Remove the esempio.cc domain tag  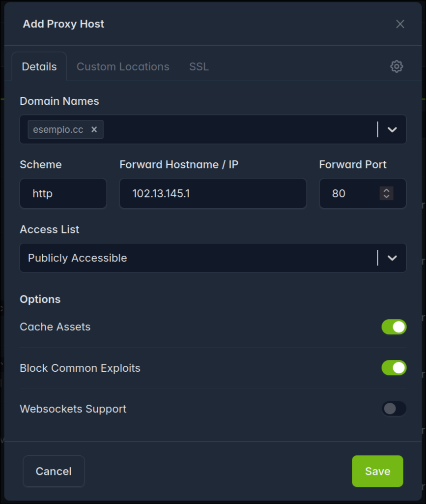pyautogui.click(x=94, y=129)
